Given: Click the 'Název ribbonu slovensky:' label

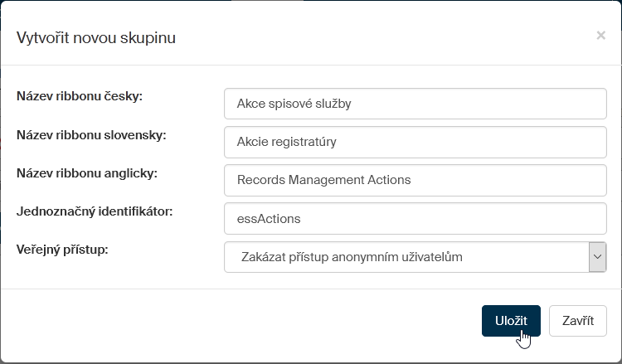Looking at the screenshot, I should click(91, 134).
